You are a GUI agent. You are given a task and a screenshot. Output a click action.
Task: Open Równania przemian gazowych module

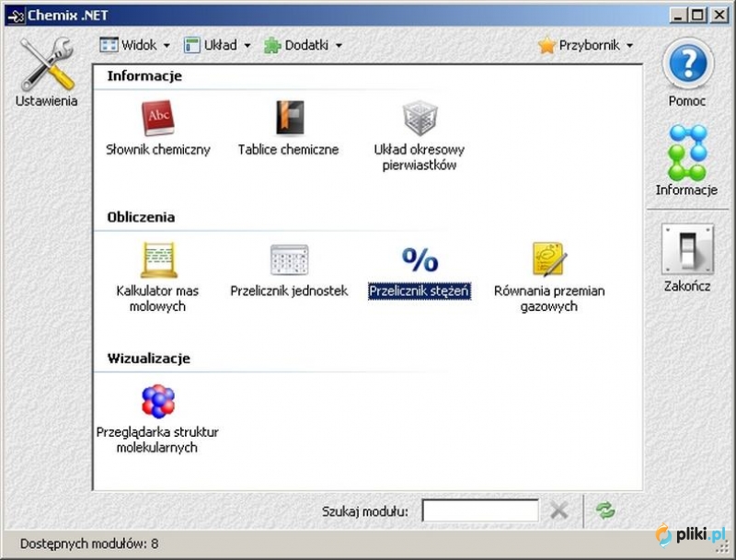(x=549, y=277)
